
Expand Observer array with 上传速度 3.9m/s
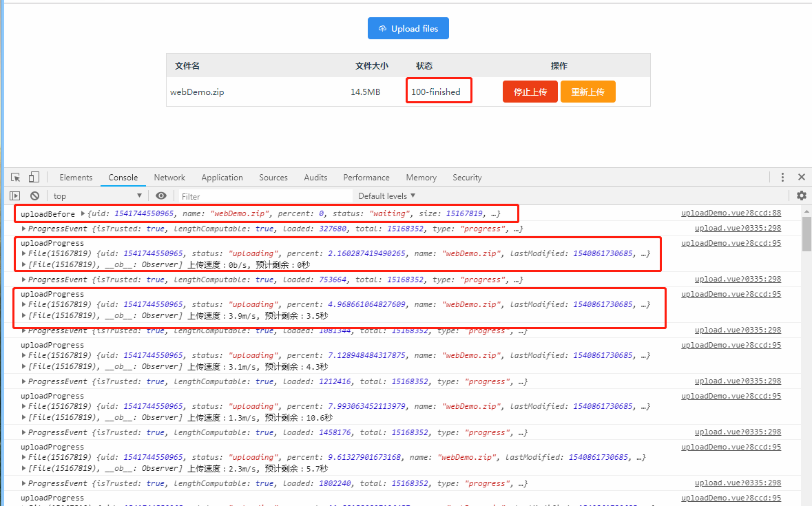pos(24,315)
